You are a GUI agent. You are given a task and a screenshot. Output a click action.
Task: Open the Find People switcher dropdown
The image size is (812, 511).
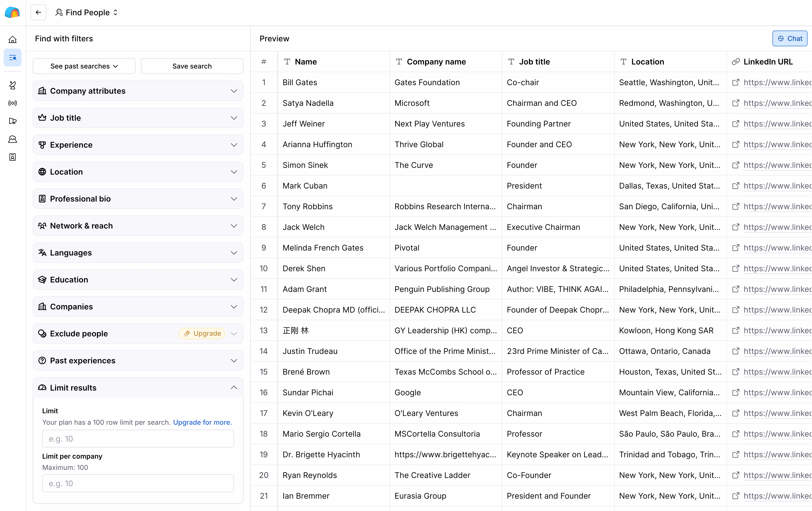(x=87, y=13)
